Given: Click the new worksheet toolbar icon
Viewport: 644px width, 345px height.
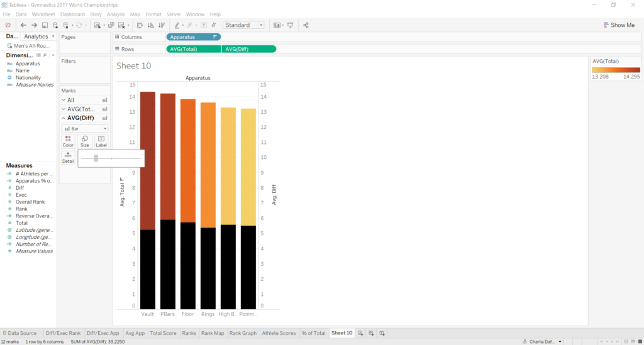Looking at the screenshot, I should point(97,25).
